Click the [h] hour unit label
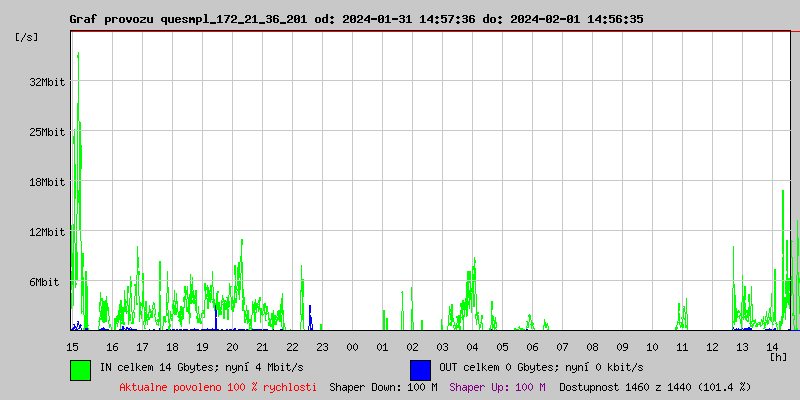The height and width of the screenshot is (400, 800). click(x=778, y=356)
